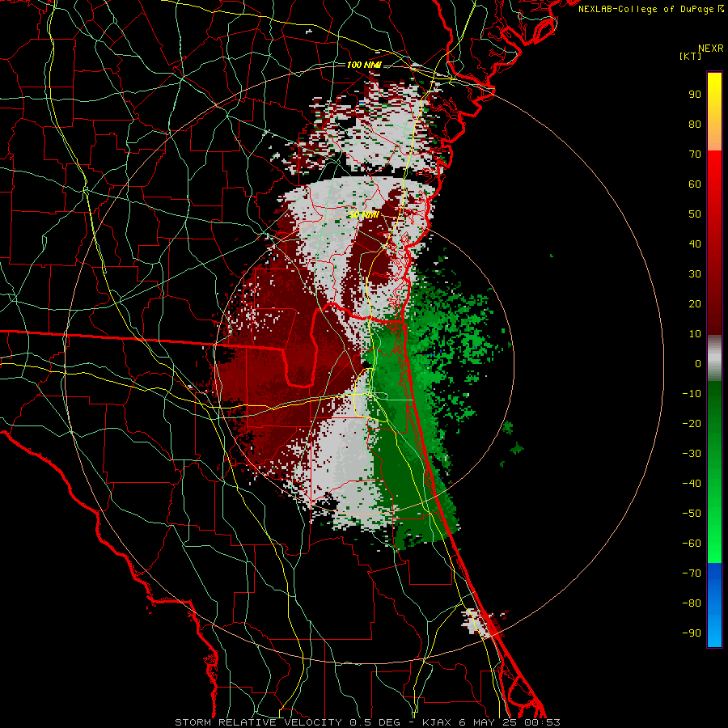The height and width of the screenshot is (728, 728).
Task: Click the 00:53 timestamp text
Action: 542,722
